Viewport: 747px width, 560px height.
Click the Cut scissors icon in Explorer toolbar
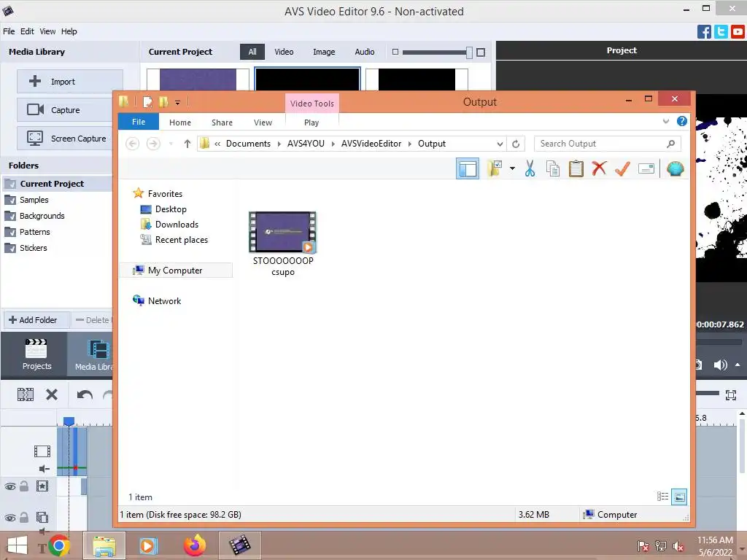click(530, 168)
